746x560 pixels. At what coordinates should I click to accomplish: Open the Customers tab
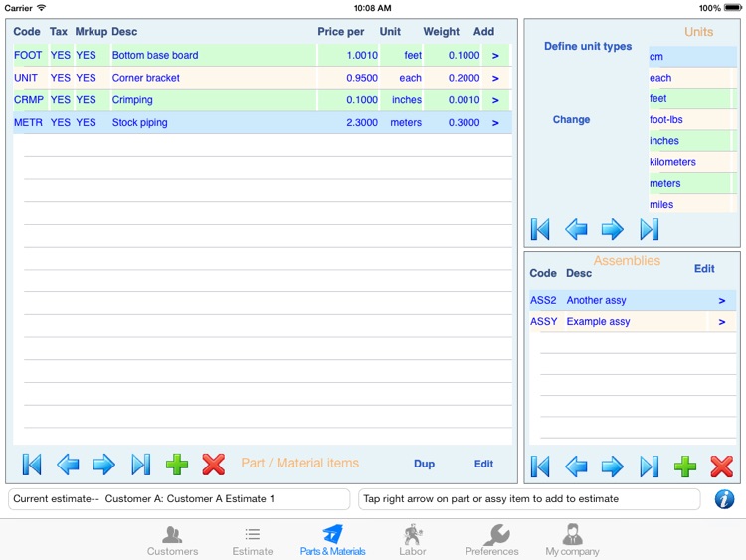172,541
